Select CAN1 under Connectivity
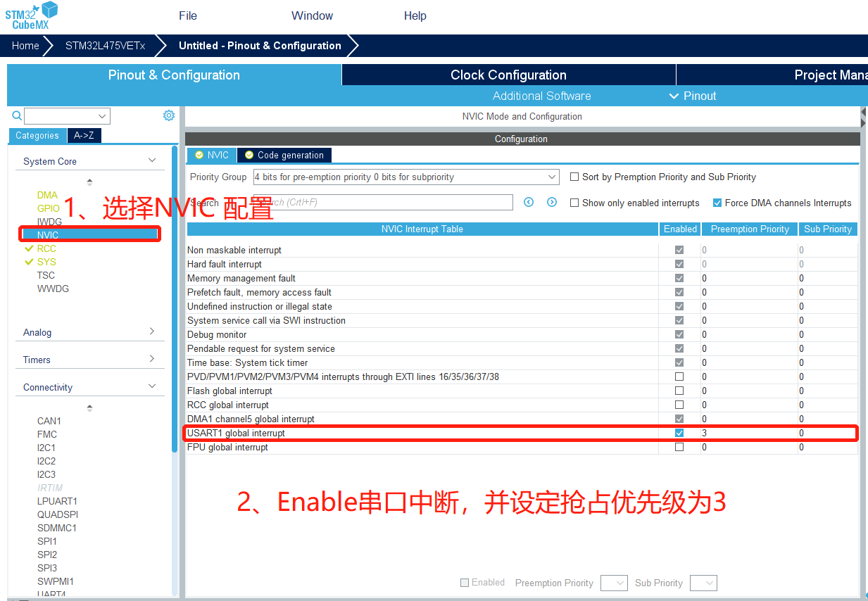Screen dimensions: 868x601 pos(49,421)
